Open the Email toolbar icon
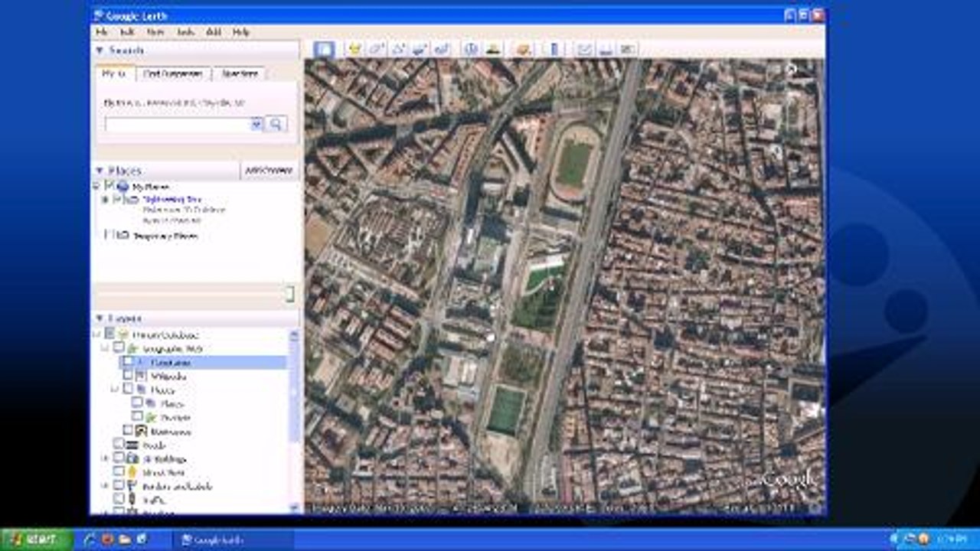Viewport: 980px width, 551px height. [x=585, y=49]
